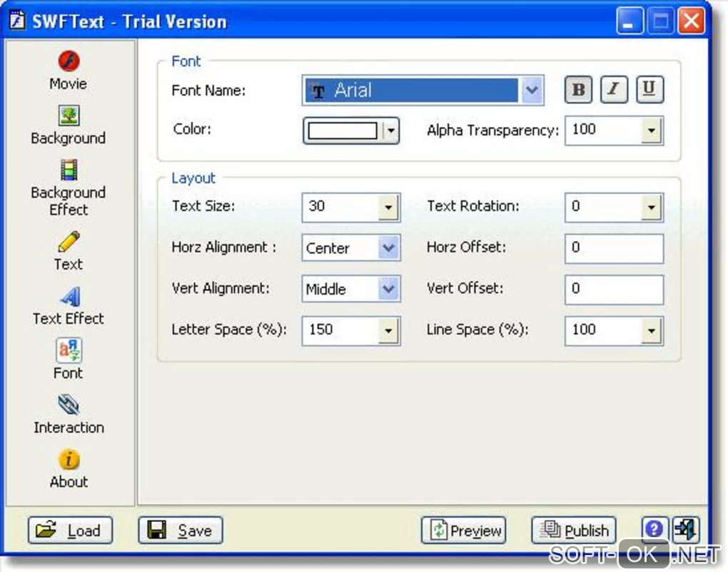Open the Text Rotation dropdown
728x572 pixels.
tap(652, 208)
